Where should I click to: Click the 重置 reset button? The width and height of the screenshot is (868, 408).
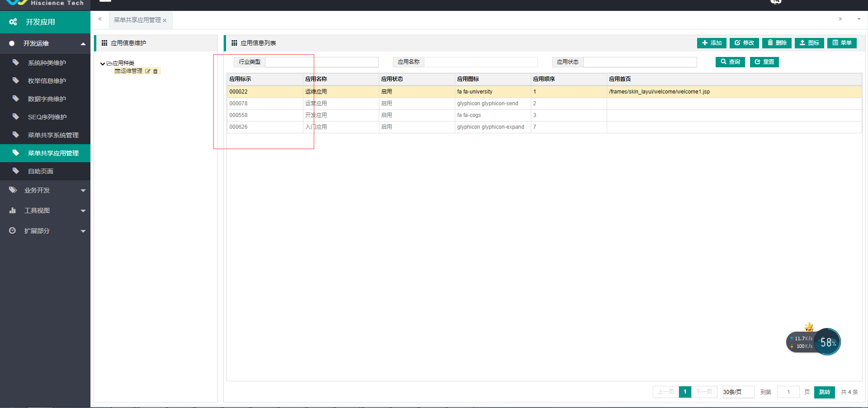coord(764,62)
